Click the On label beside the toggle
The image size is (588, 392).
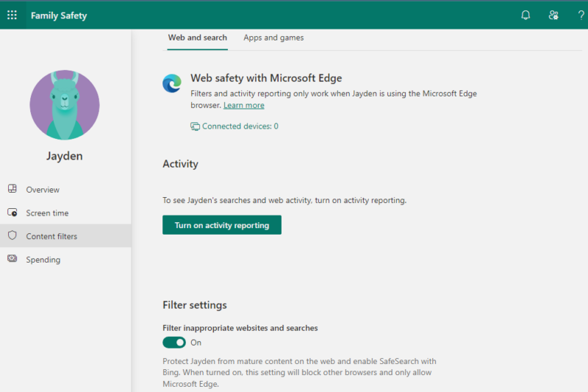196,343
